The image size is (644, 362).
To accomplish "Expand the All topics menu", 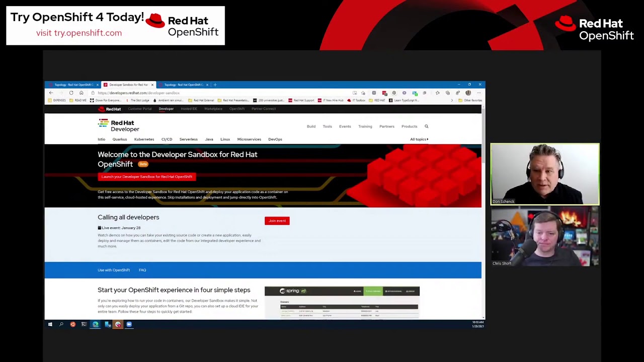I will point(419,139).
